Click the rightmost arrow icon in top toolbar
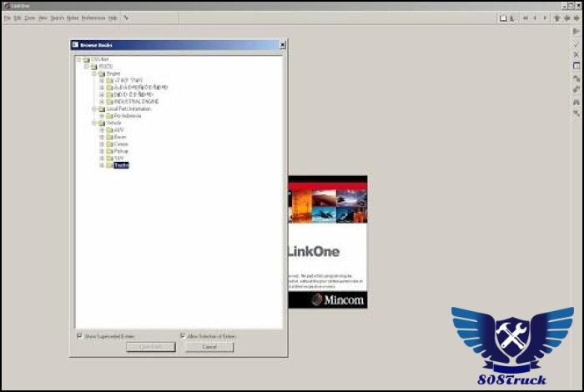 click(x=577, y=18)
